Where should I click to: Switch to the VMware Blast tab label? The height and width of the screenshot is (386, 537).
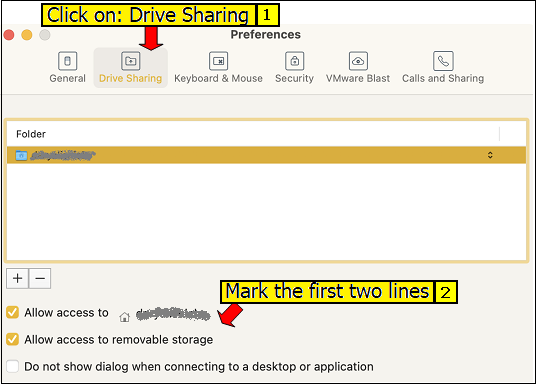click(x=358, y=78)
